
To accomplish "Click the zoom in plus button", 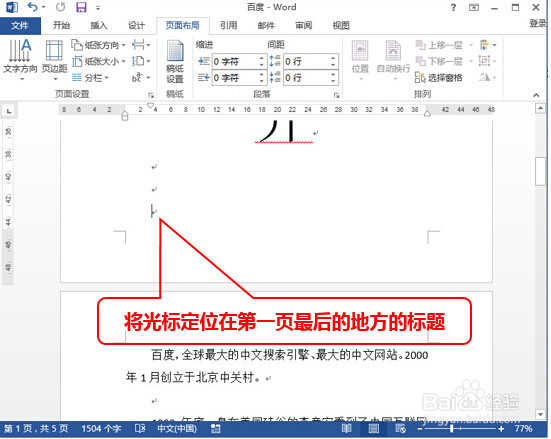I will click(x=501, y=428).
